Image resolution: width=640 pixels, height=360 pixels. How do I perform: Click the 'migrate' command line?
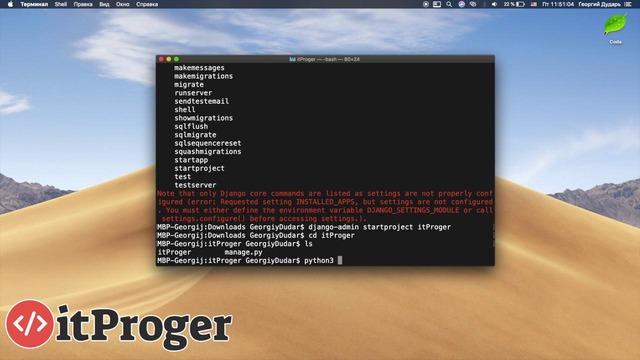point(189,84)
